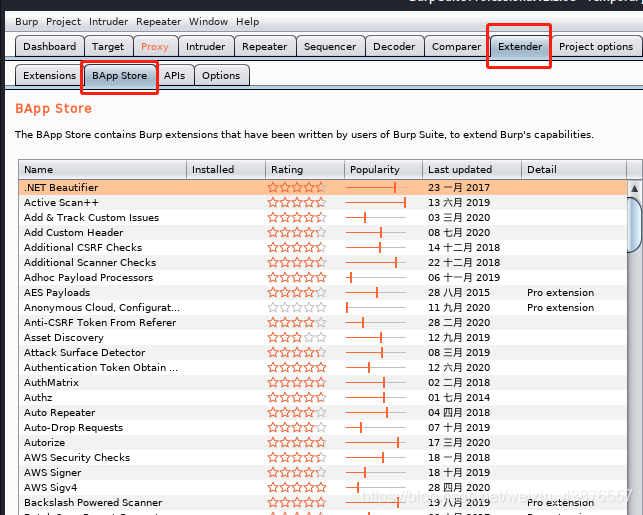643x515 pixels.
Task: Select the AES Payloads extension
Action: [323, 292]
